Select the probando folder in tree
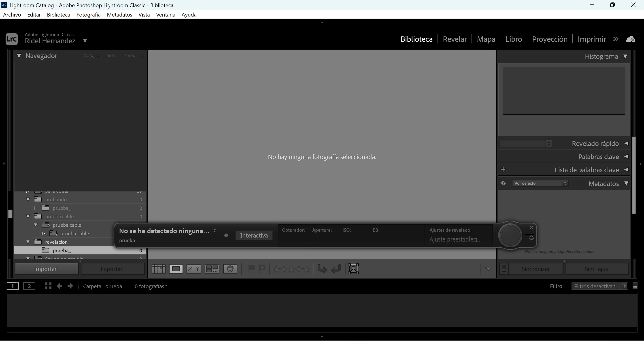 point(56,200)
